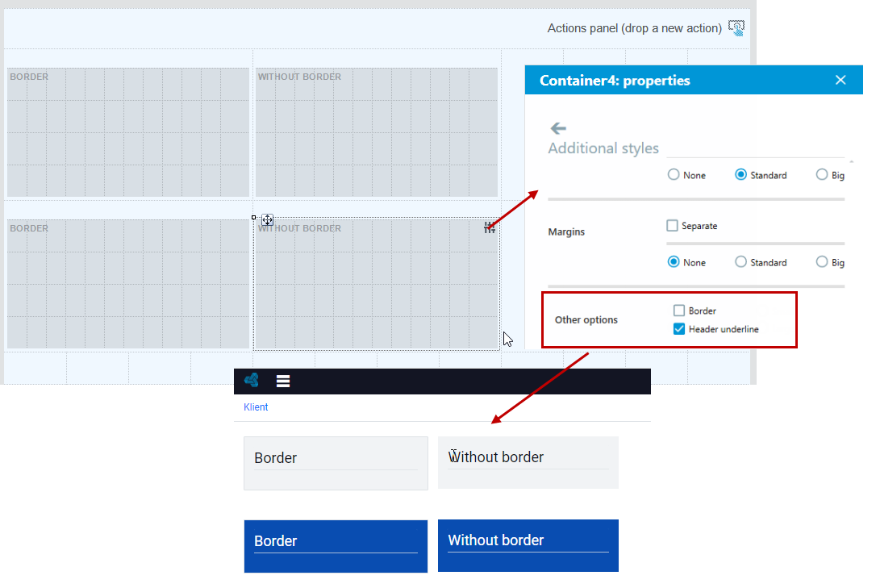Click the blue logo icon in the black bar
Image resolution: width=876 pixels, height=588 pixels.
coord(252,381)
